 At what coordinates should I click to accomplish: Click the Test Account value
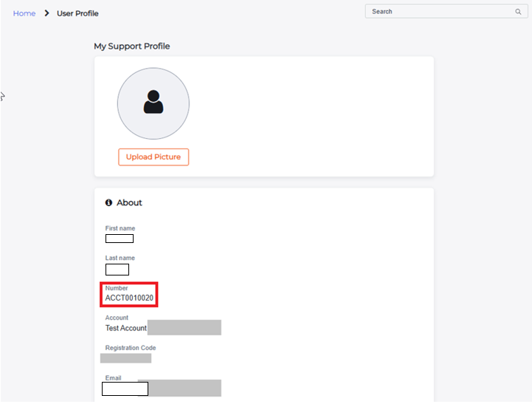coord(126,328)
